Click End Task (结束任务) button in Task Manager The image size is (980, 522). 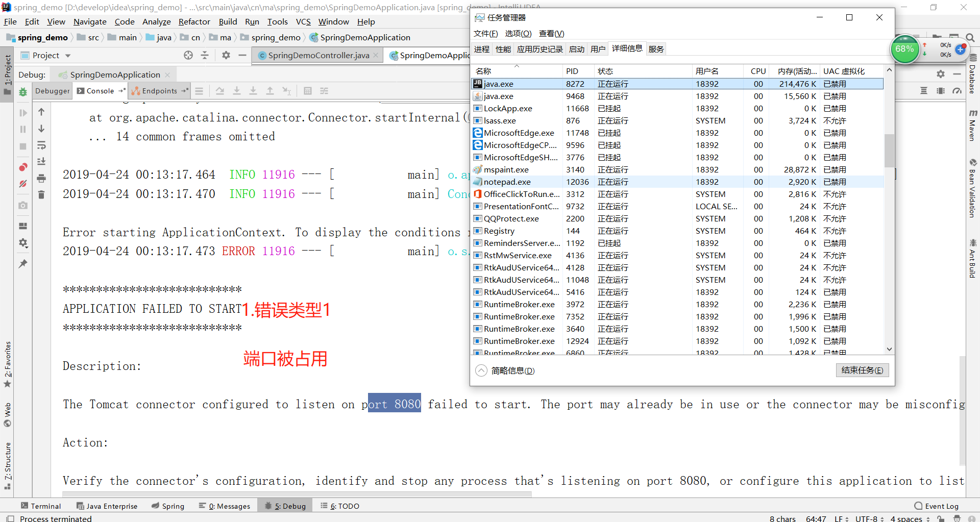pyautogui.click(x=862, y=370)
